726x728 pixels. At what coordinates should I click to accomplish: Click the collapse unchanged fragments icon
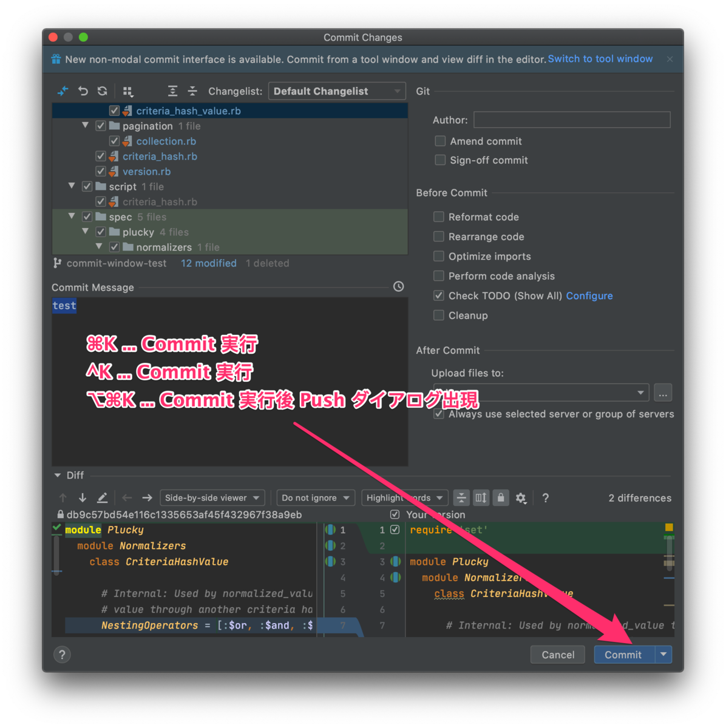(461, 497)
